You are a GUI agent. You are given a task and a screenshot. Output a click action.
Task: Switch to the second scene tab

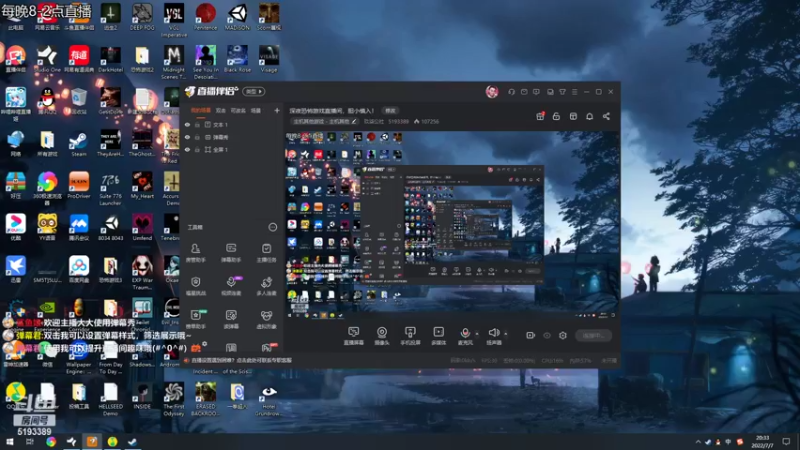coord(220,110)
